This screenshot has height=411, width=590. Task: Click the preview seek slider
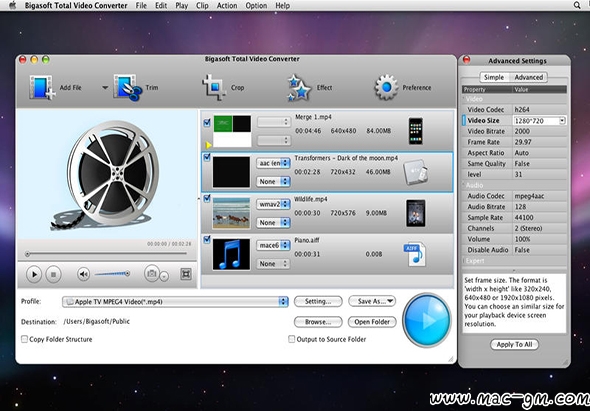[x=106, y=254]
